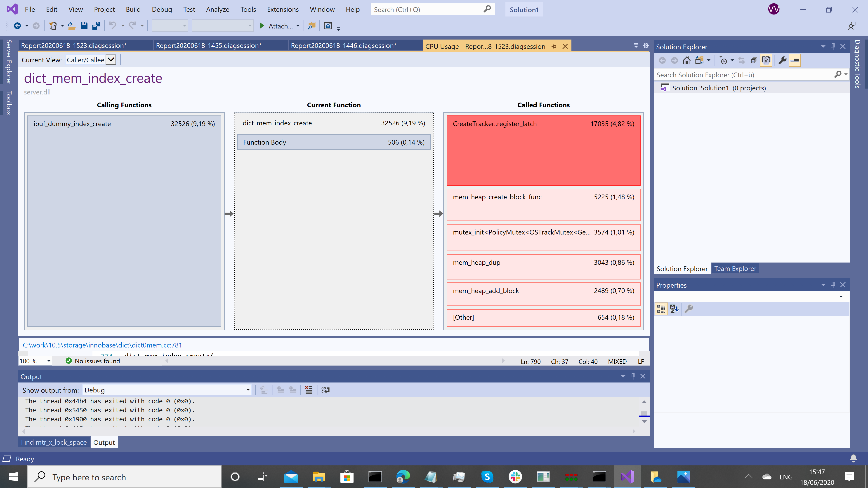Image resolution: width=868 pixels, height=488 pixels.
Task: Expand the Show output from dropdown
Action: (x=248, y=390)
